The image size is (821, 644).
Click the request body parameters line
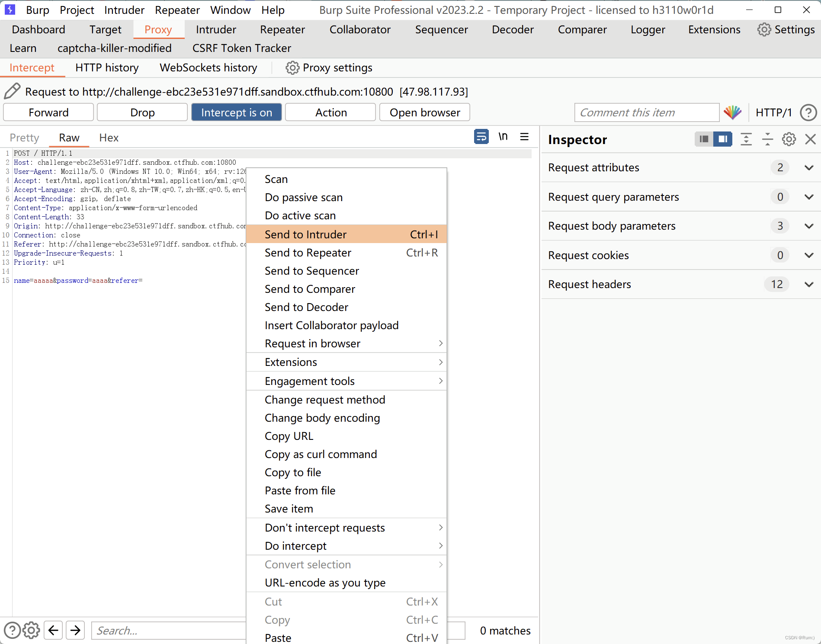tap(78, 280)
